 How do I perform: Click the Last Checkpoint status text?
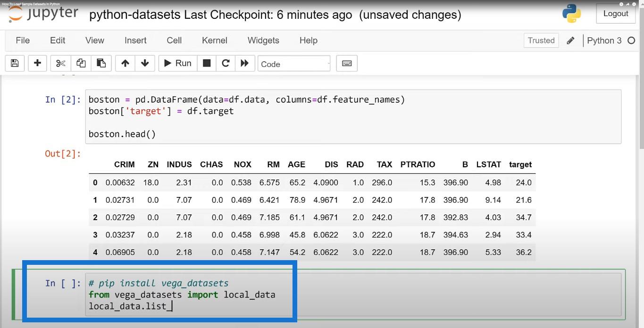pyautogui.click(x=268, y=15)
